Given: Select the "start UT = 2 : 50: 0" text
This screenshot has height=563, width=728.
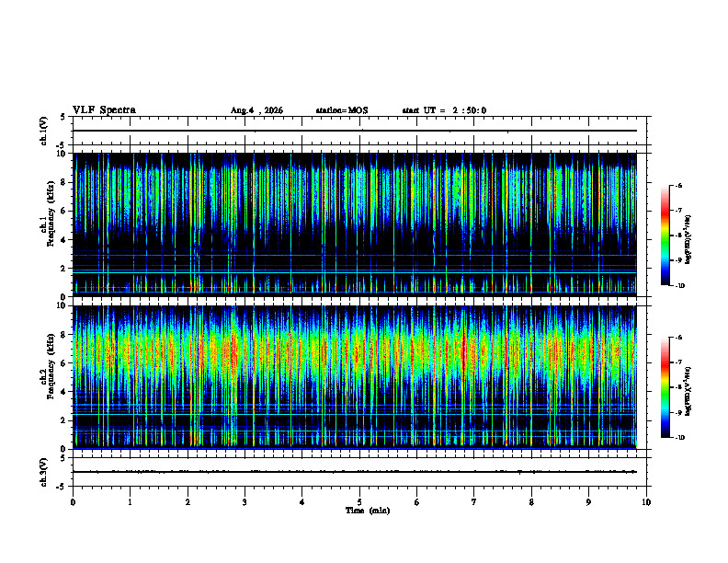Looking at the screenshot, I should pyautogui.click(x=444, y=110).
